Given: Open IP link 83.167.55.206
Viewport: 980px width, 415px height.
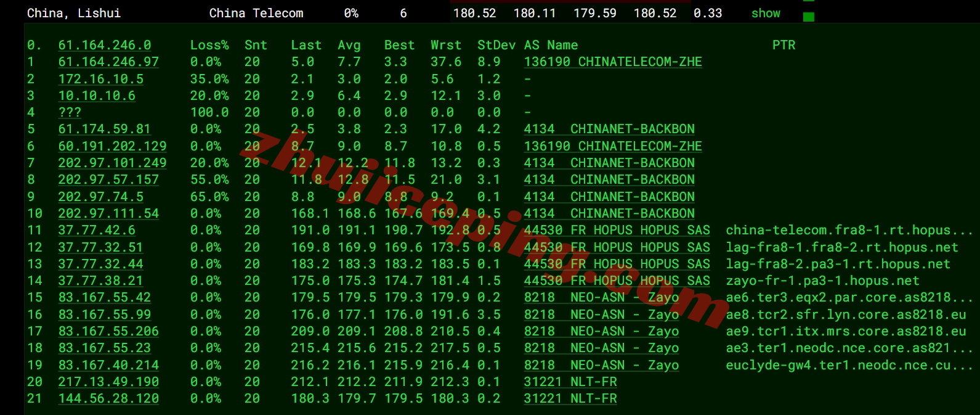Looking at the screenshot, I should (x=108, y=332).
